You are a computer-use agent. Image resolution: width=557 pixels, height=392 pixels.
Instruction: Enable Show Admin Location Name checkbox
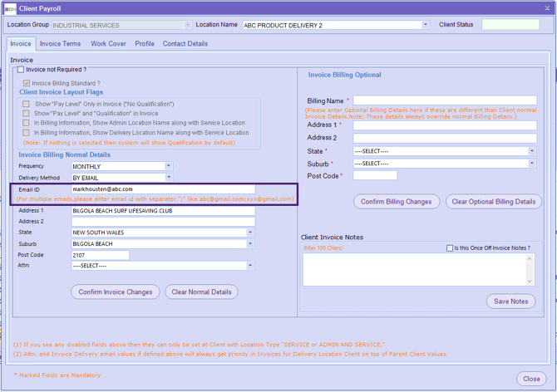tap(26, 123)
